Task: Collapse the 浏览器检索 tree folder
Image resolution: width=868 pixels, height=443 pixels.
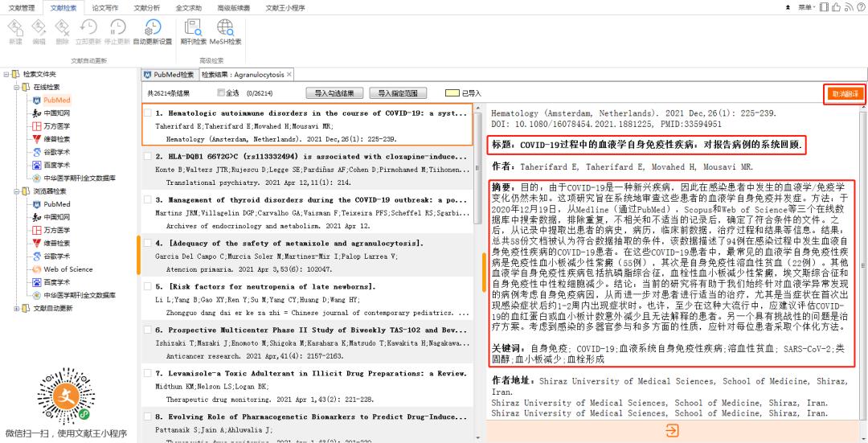Action: coord(16,191)
